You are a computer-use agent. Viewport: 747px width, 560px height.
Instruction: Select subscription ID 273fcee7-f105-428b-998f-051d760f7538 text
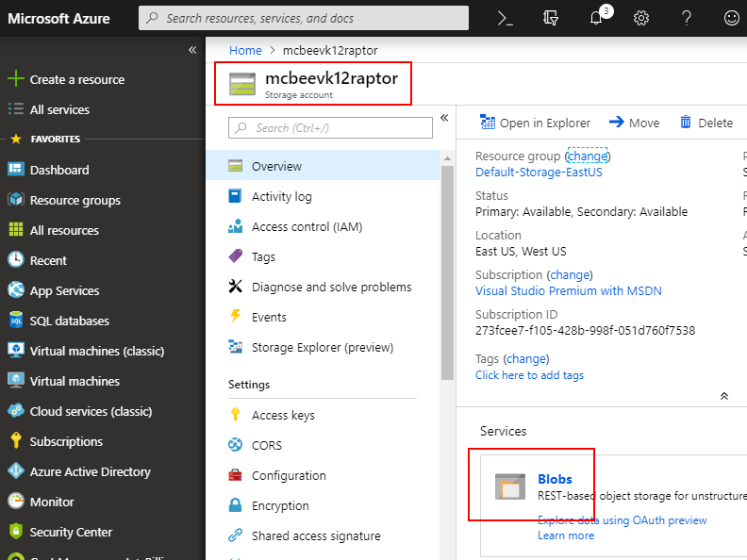[x=585, y=330]
